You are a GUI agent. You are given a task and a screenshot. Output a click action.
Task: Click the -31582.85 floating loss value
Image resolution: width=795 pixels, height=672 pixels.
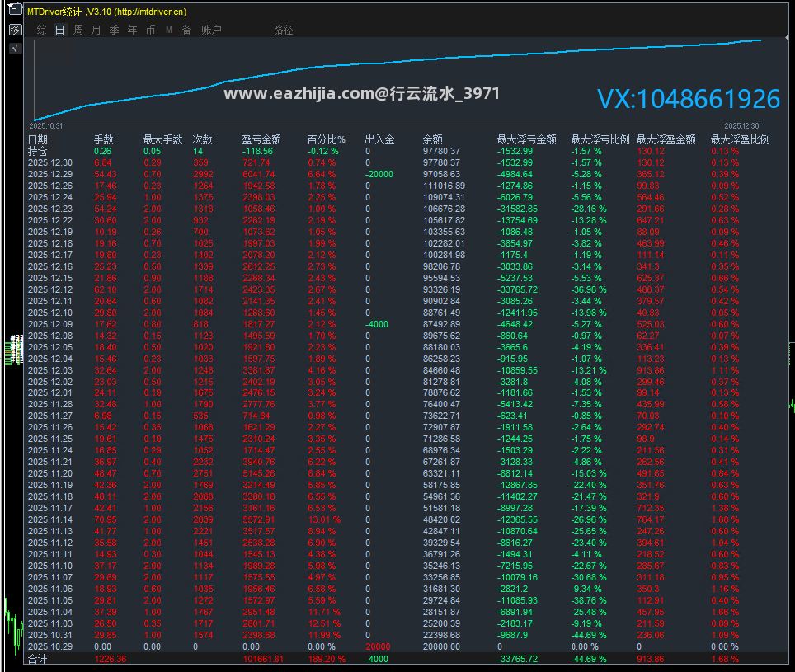[x=517, y=209]
